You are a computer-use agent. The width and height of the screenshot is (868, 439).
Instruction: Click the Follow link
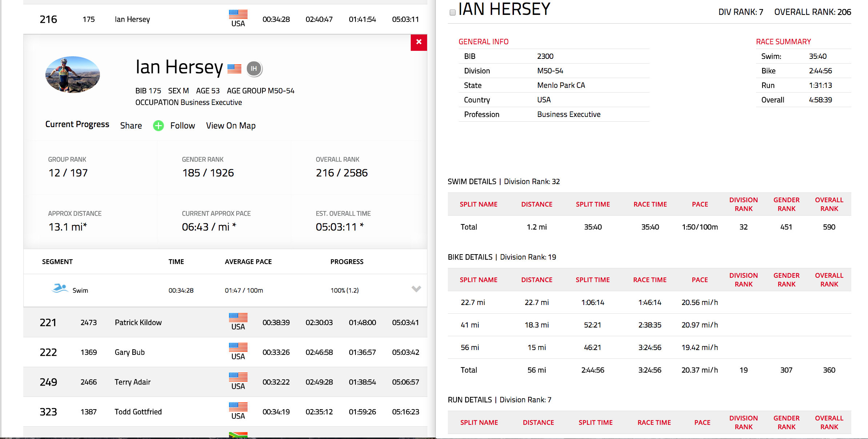[x=182, y=126]
